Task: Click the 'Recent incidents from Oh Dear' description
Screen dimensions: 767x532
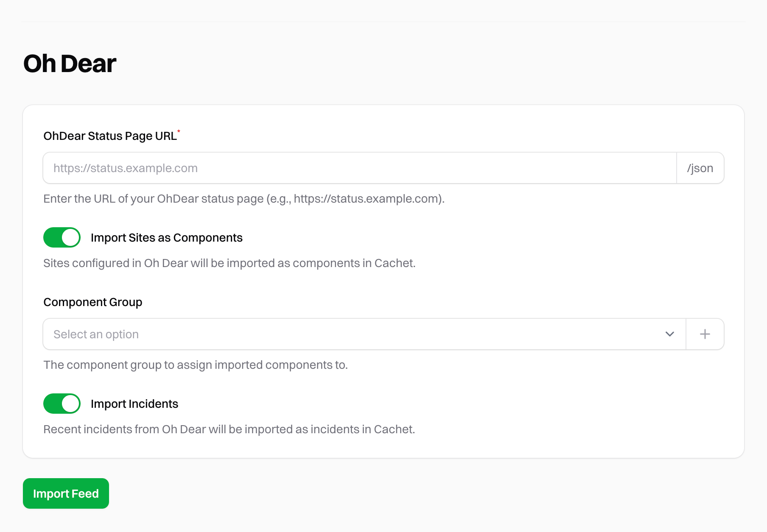Action: (x=229, y=429)
